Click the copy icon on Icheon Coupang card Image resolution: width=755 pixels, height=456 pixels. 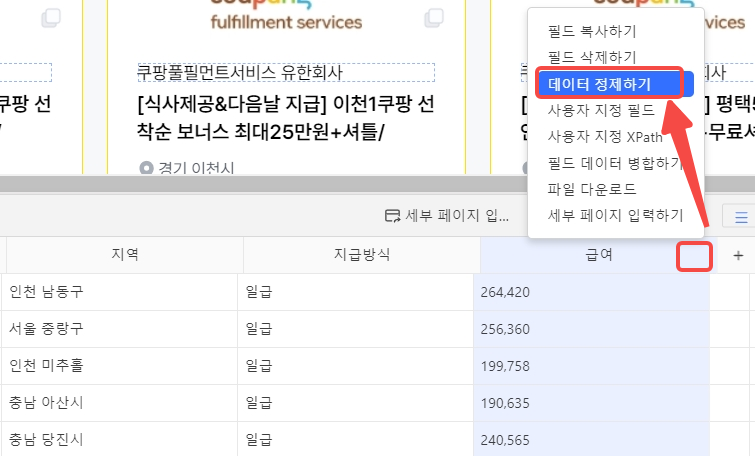(433, 18)
